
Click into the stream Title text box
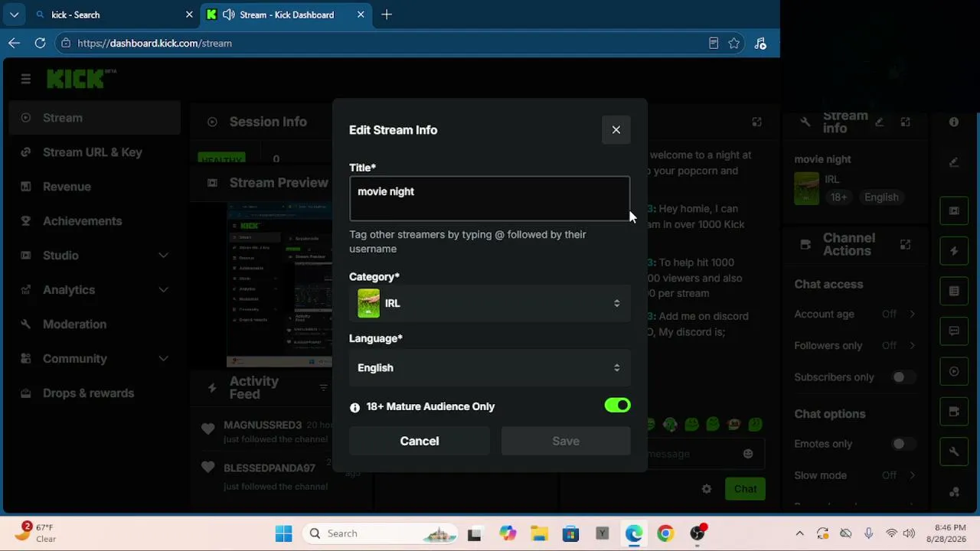tap(490, 199)
